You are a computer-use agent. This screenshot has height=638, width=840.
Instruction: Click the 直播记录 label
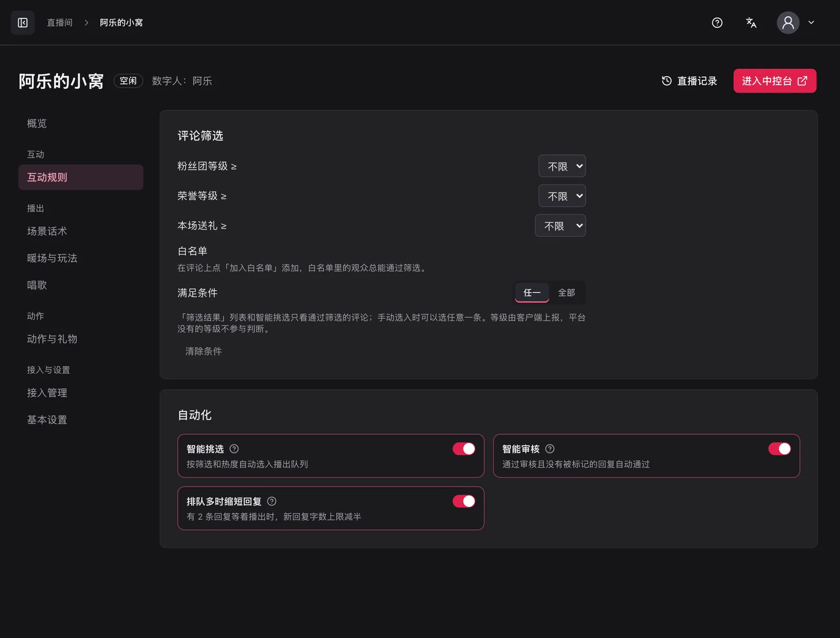point(697,81)
